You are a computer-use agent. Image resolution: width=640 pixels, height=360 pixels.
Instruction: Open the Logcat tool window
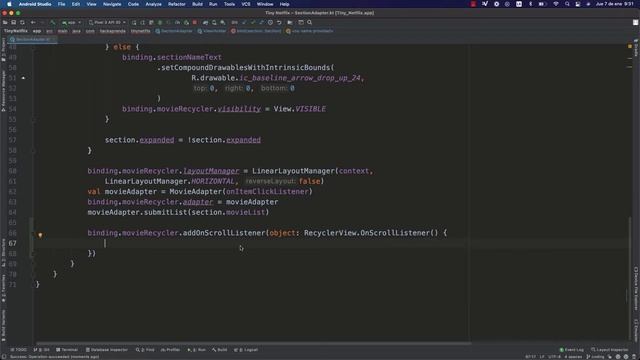pos(246,350)
